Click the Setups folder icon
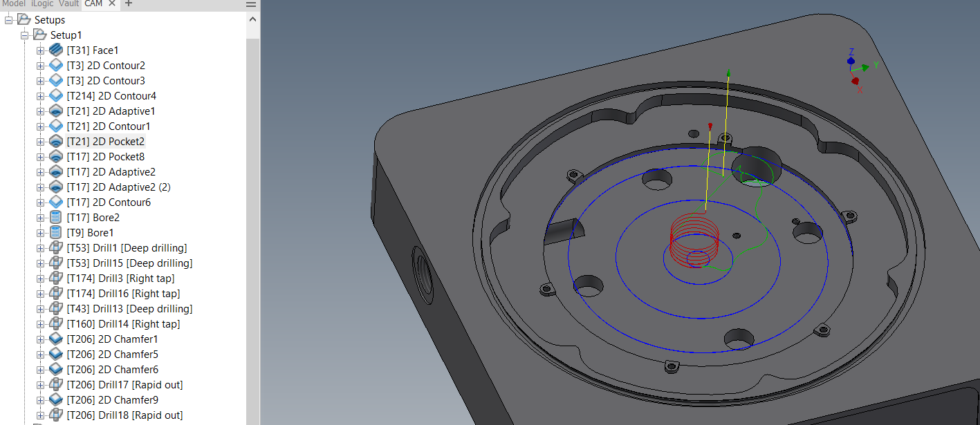Screen dimensions: 980x425 pyautogui.click(x=23, y=19)
